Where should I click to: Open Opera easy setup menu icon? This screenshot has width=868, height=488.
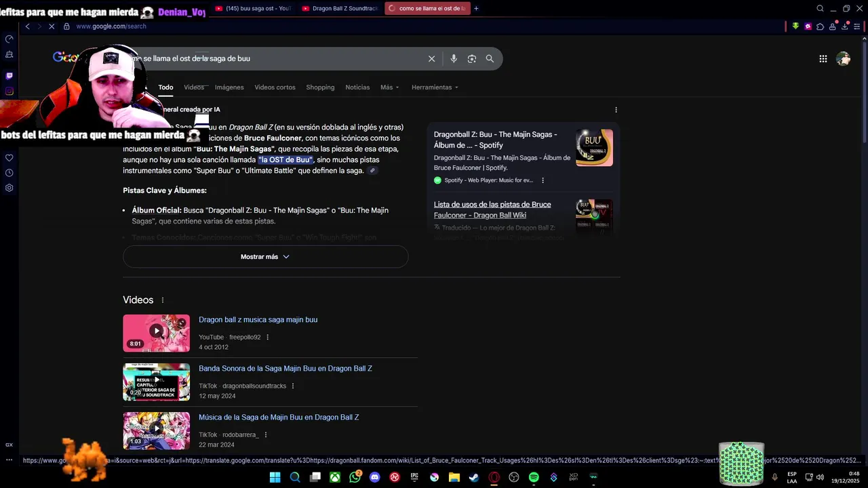(857, 26)
